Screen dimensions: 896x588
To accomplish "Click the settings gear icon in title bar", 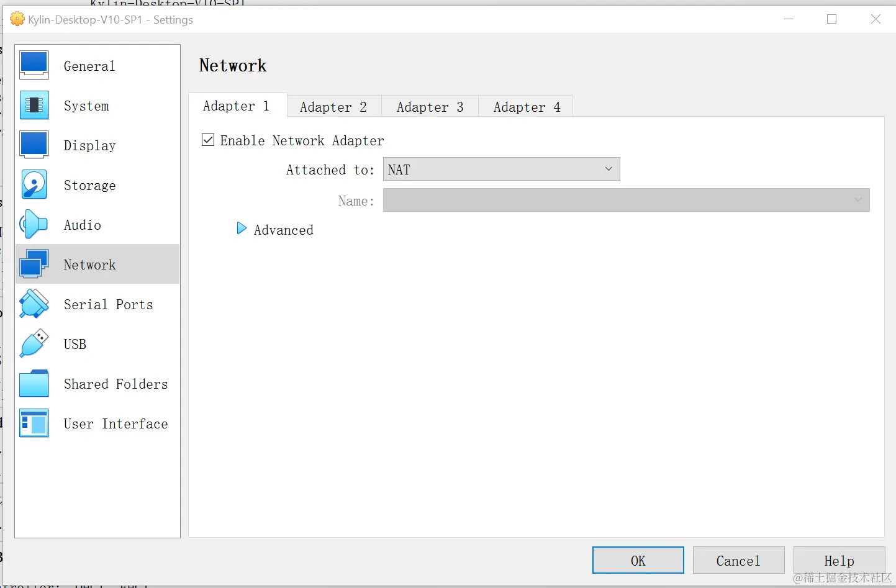I will point(17,19).
